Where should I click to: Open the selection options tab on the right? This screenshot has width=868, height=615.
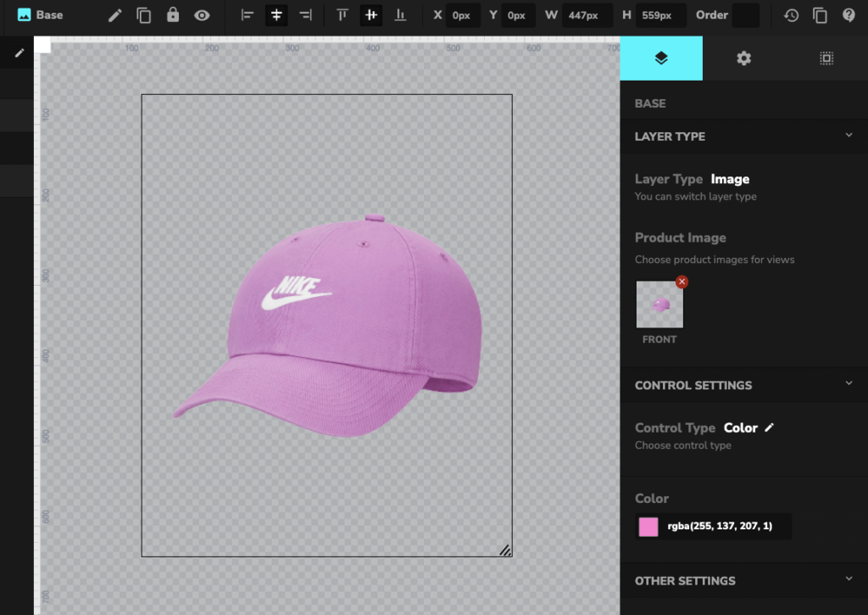[826, 58]
